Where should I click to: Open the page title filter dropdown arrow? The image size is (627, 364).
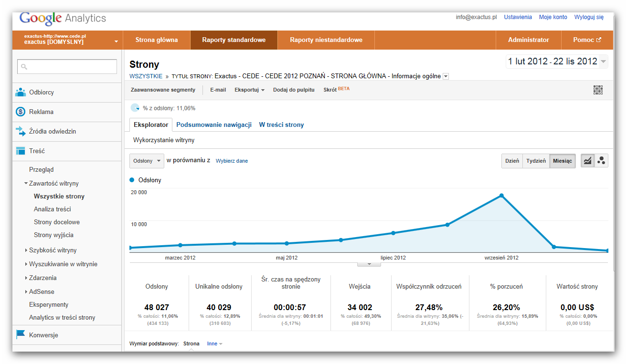click(x=446, y=76)
